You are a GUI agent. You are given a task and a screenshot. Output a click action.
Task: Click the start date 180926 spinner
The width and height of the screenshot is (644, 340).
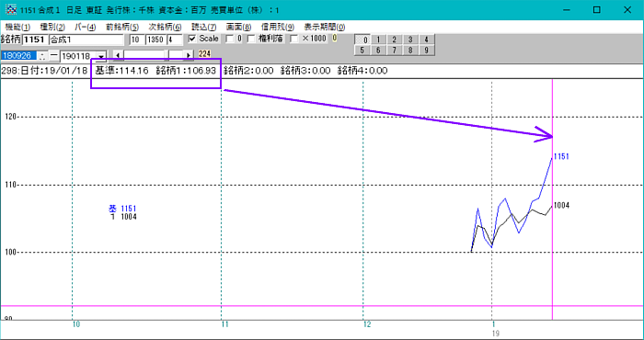coord(42,55)
